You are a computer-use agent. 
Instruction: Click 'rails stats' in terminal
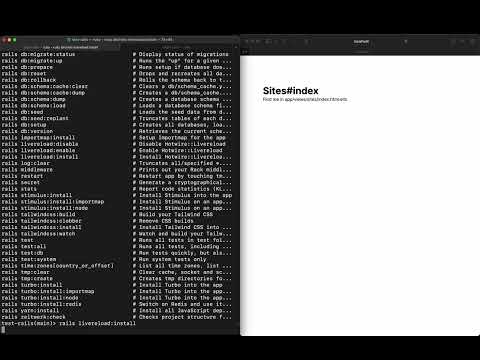tap(19, 189)
